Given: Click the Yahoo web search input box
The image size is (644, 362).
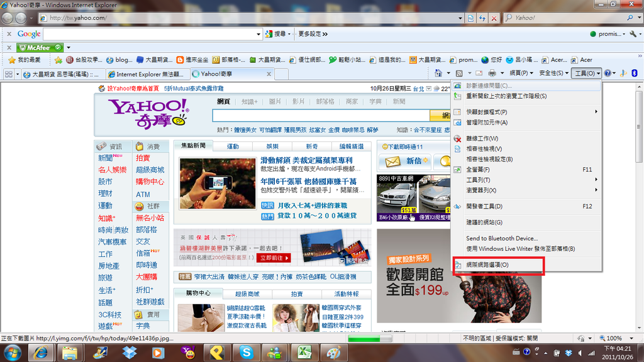Looking at the screenshot, I should pos(321,116).
